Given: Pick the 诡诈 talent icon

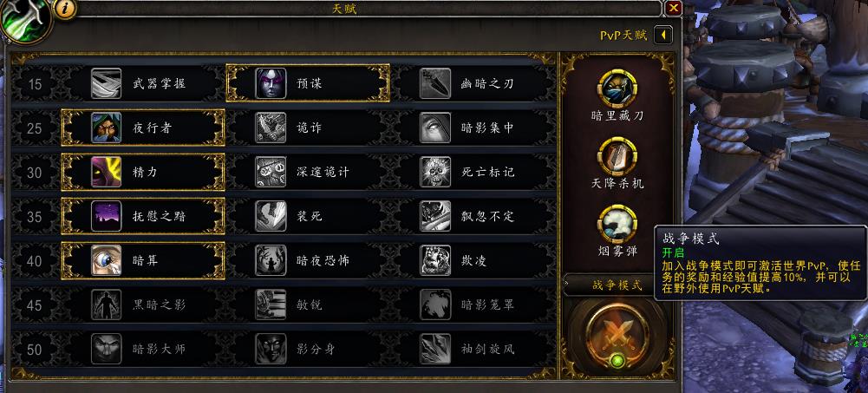Looking at the screenshot, I should pos(271,128).
